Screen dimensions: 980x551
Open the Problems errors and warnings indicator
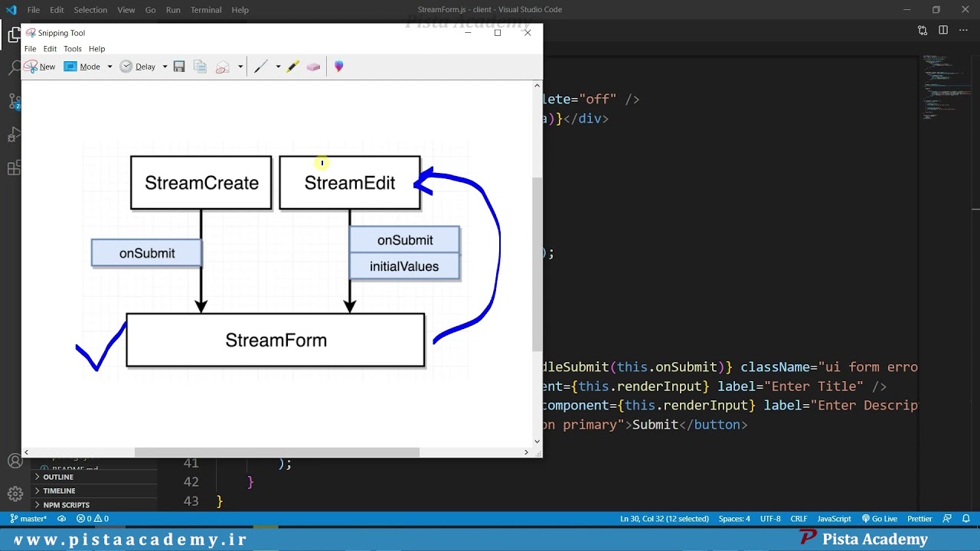click(x=93, y=519)
